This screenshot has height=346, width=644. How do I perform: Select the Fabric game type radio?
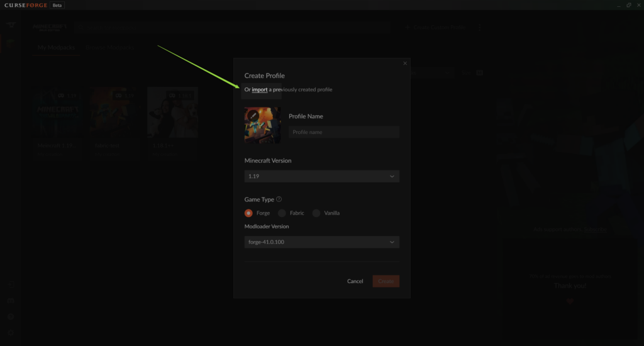coord(282,213)
